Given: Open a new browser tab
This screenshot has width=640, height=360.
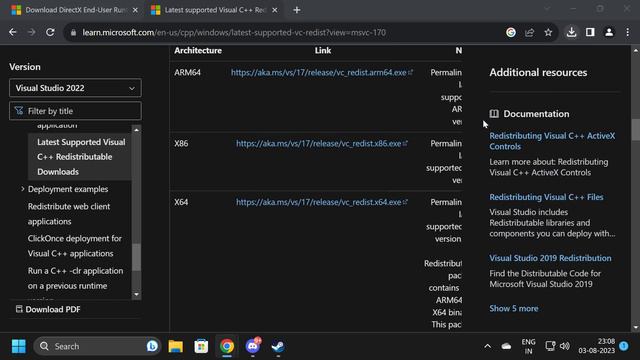Looking at the screenshot, I should point(297,10).
